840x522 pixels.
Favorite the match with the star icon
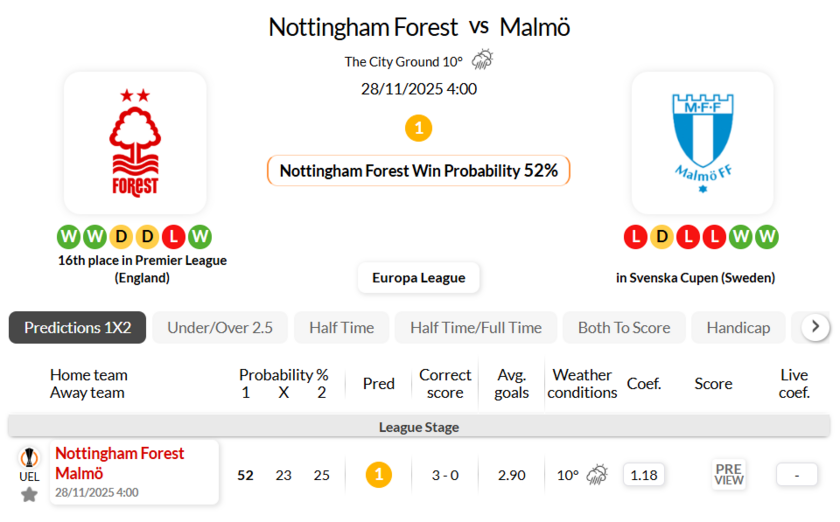coord(29,494)
